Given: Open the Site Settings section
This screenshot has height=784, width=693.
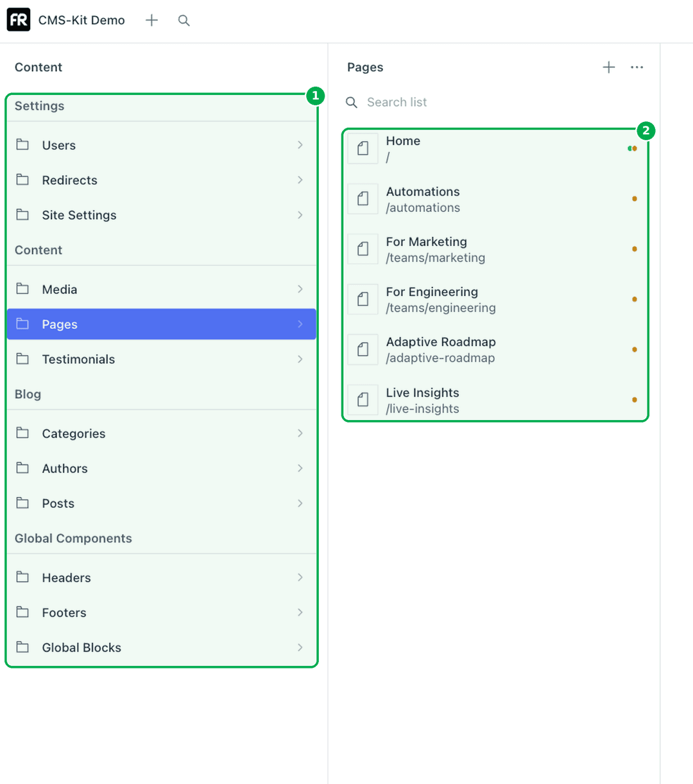Looking at the screenshot, I should (x=162, y=215).
